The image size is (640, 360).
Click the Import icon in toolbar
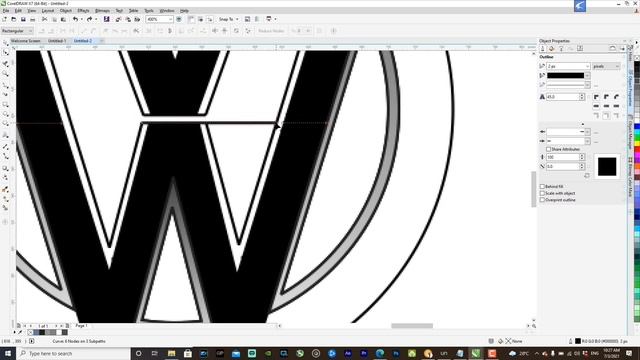point(118,19)
